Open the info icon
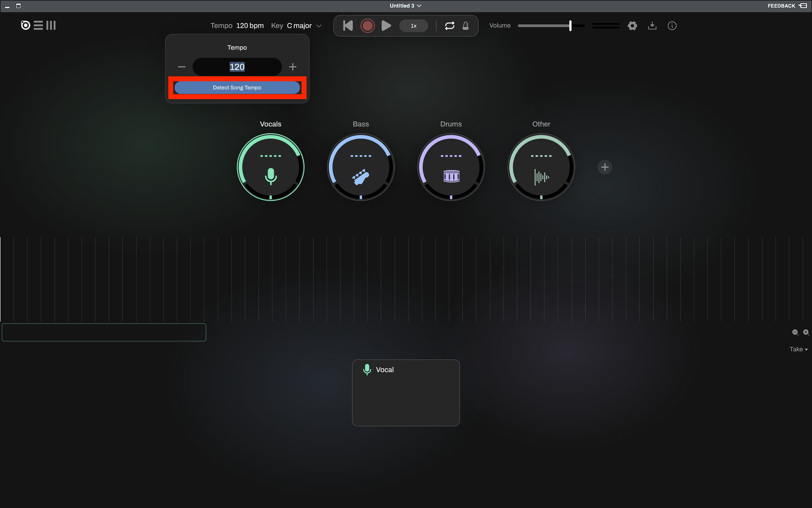 672,26
